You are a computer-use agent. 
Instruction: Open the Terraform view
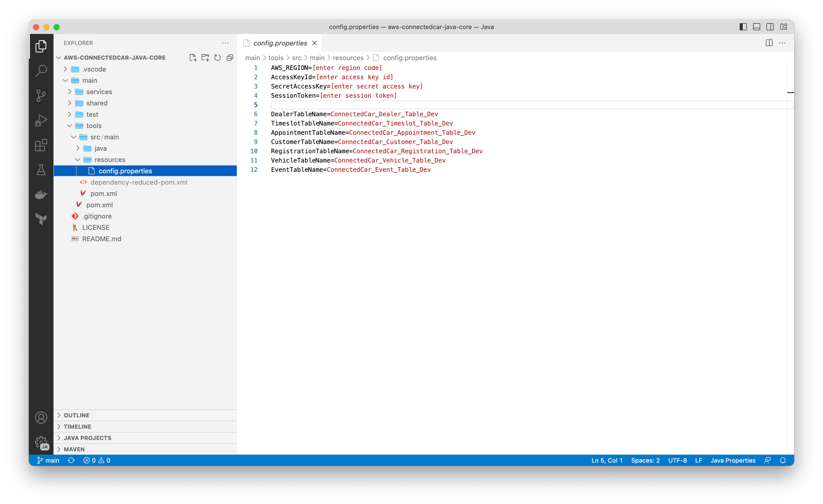(x=41, y=219)
